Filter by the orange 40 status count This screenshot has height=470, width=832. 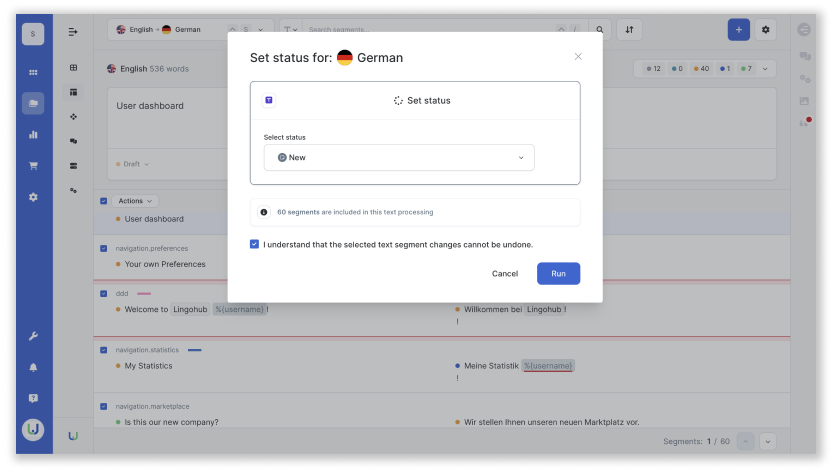pyautogui.click(x=701, y=68)
